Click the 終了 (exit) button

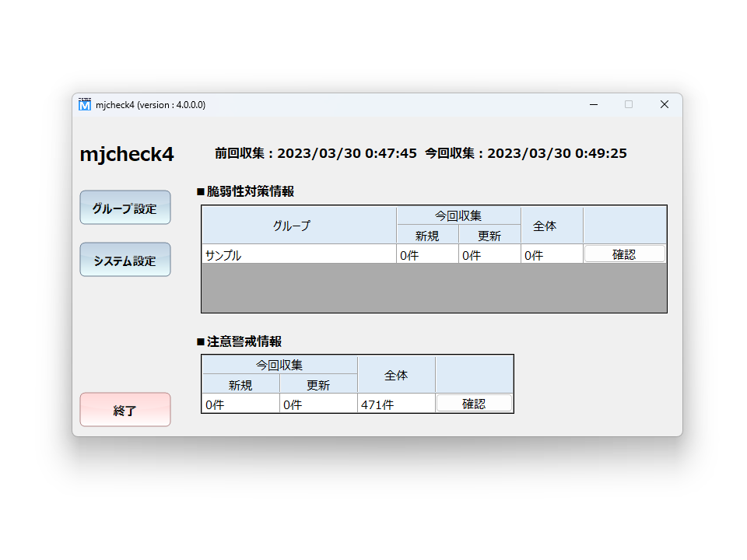pyautogui.click(x=124, y=408)
